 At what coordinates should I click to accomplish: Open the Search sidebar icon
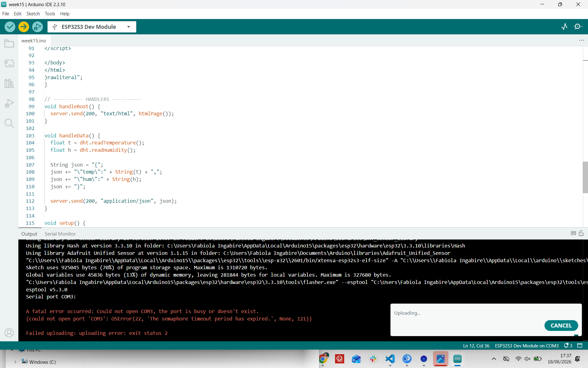point(9,123)
